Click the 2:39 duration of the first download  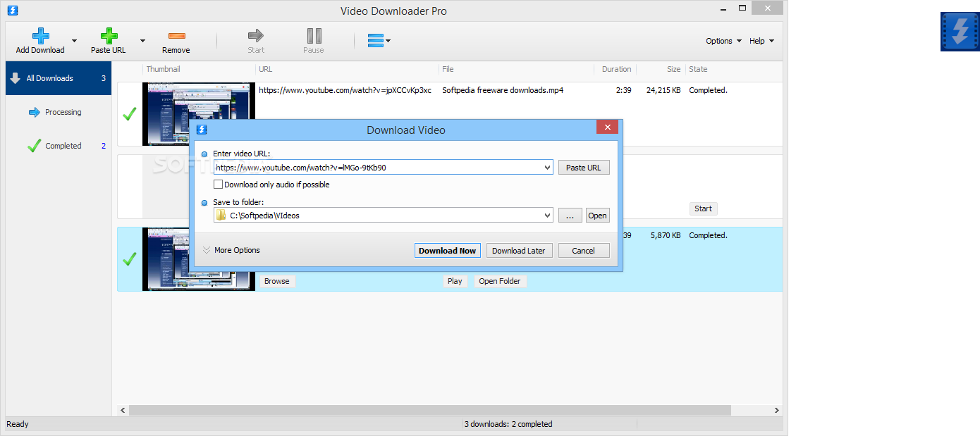pyautogui.click(x=623, y=90)
